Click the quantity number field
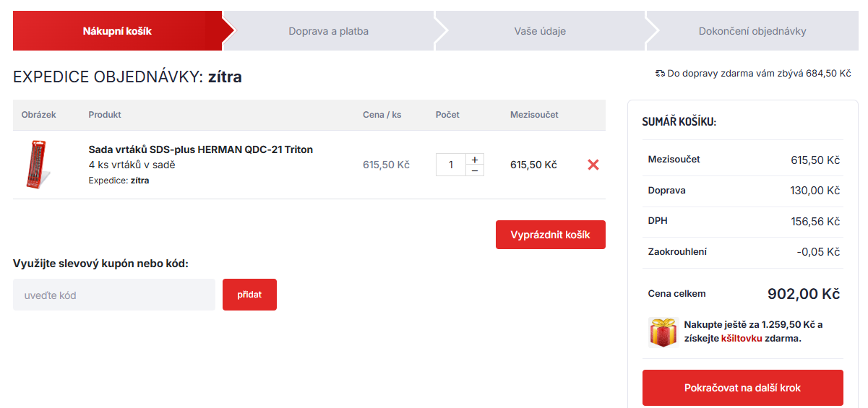This screenshot has width=868, height=408. pos(451,165)
